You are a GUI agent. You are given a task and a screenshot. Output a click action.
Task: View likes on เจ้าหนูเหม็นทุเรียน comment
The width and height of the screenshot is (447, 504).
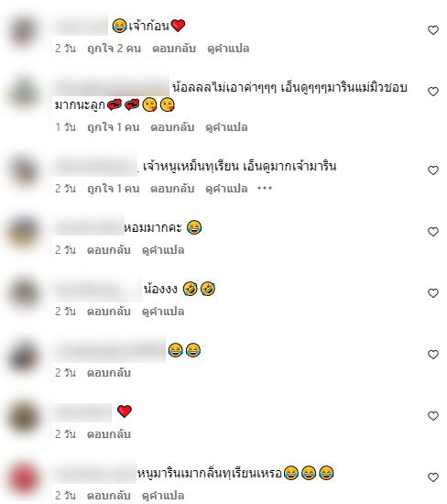pos(114,189)
